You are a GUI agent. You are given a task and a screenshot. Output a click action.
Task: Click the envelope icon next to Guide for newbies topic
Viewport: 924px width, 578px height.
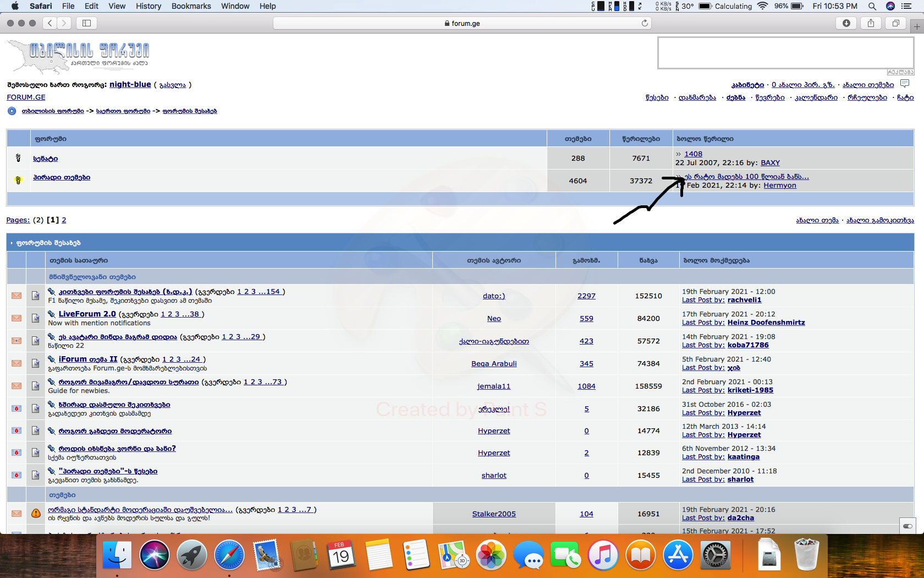tap(16, 385)
